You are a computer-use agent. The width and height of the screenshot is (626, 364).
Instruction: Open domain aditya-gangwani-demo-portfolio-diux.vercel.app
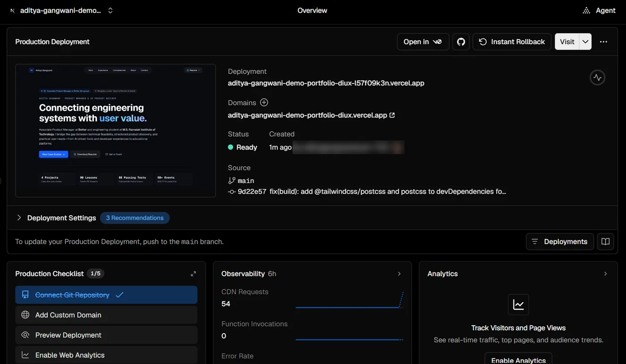[308, 115]
